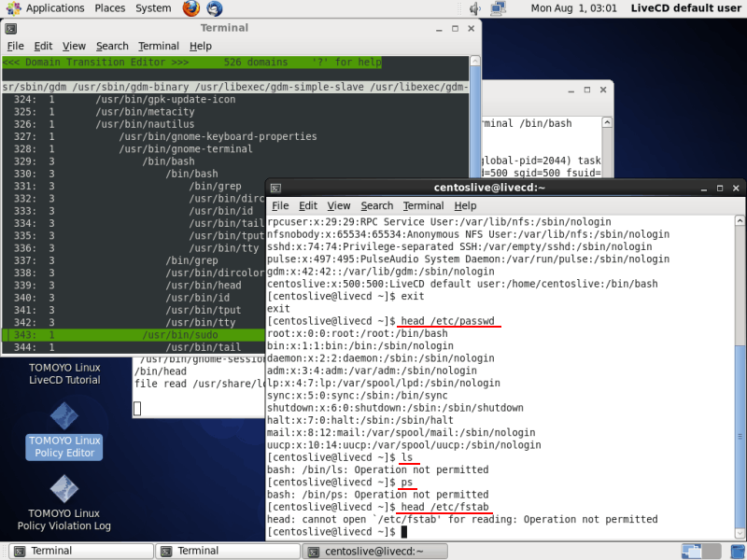Select domain row 339 /usr/bin/head
The width and height of the screenshot is (747, 560).
134,286
